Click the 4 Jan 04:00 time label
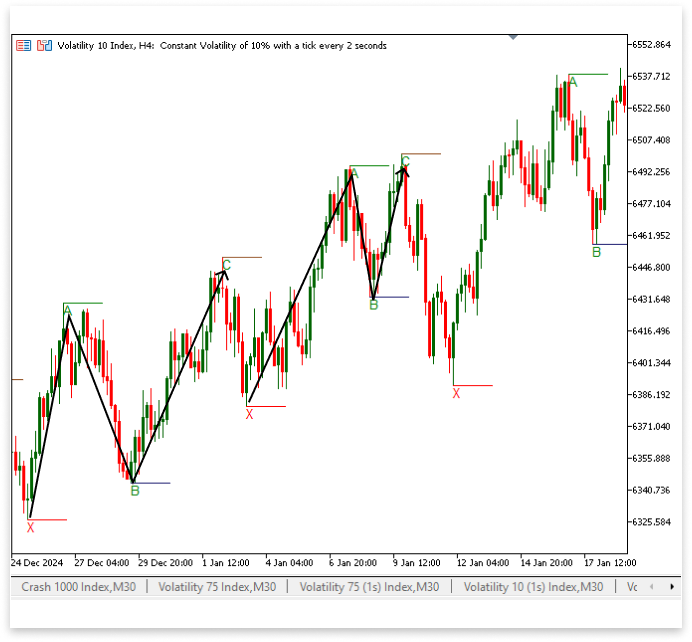 click(x=290, y=563)
